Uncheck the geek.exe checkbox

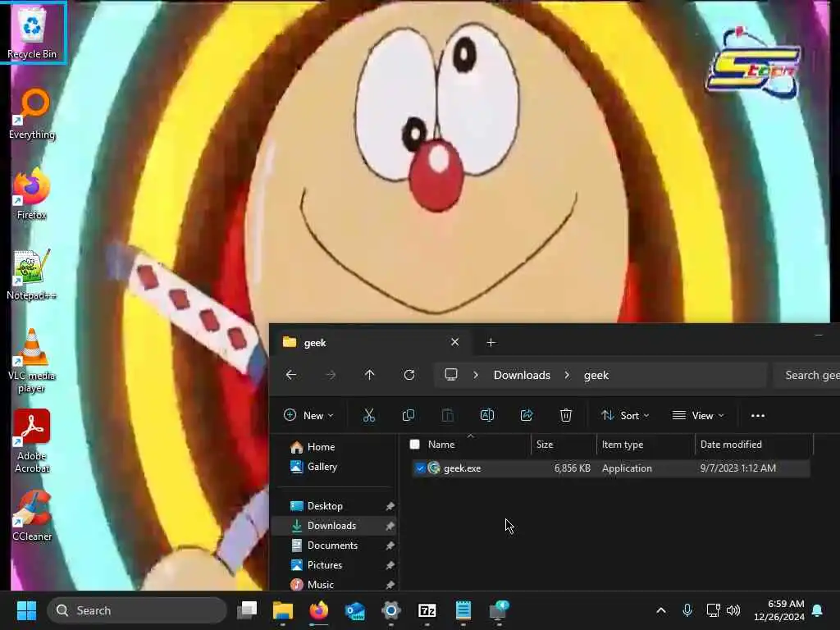pyautogui.click(x=420, y=468)
